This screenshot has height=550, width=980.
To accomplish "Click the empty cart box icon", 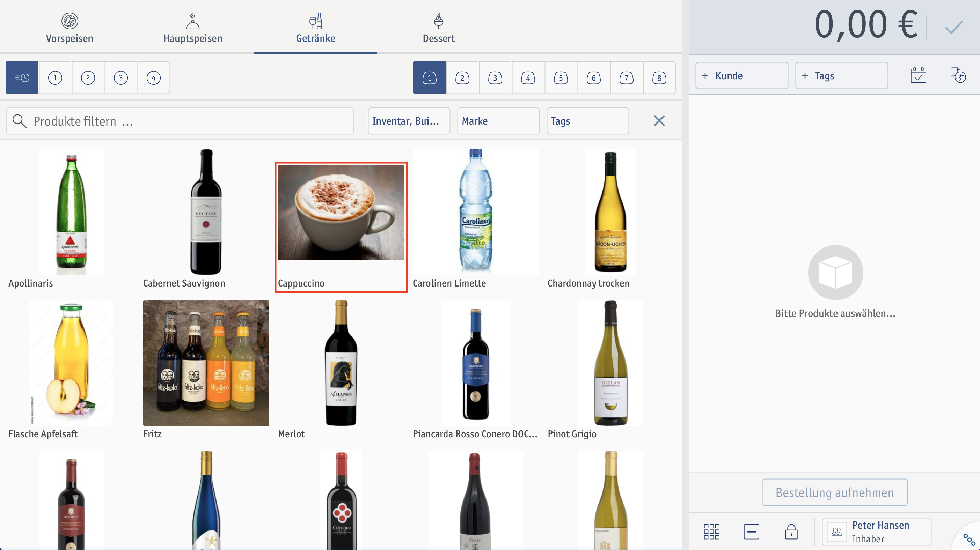I will point(835,272).
